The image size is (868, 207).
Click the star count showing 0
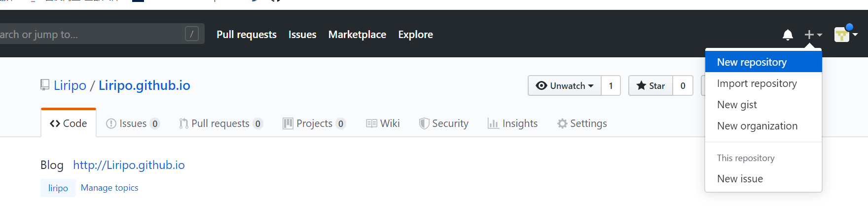[x=683, y=85]
